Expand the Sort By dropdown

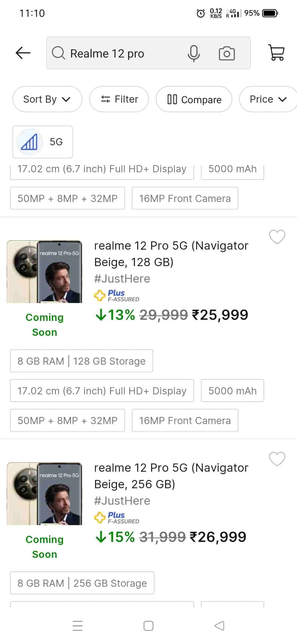(x=47, y=99)
